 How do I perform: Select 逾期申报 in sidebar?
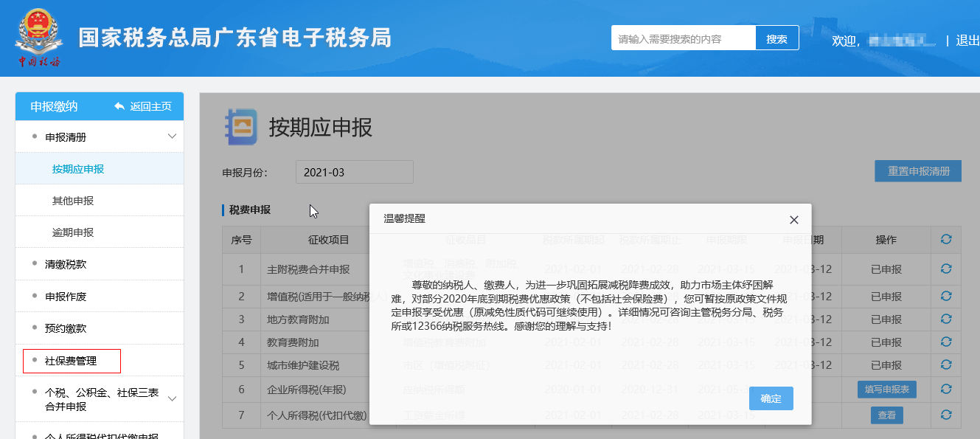click(73, 232)
